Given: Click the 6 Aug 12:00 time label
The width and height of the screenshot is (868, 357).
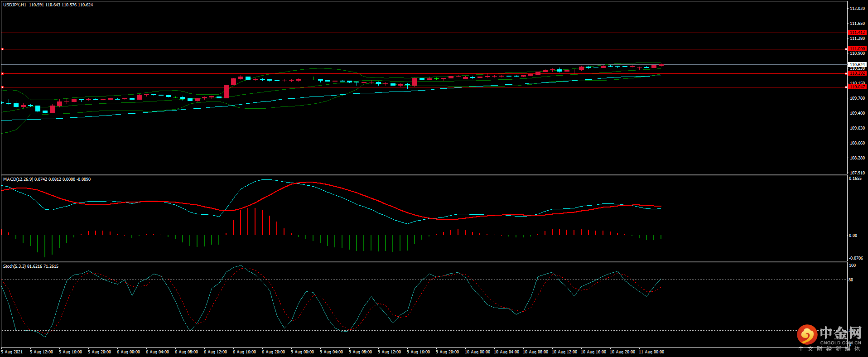Looking at the screenshot, I should (215, 352).
